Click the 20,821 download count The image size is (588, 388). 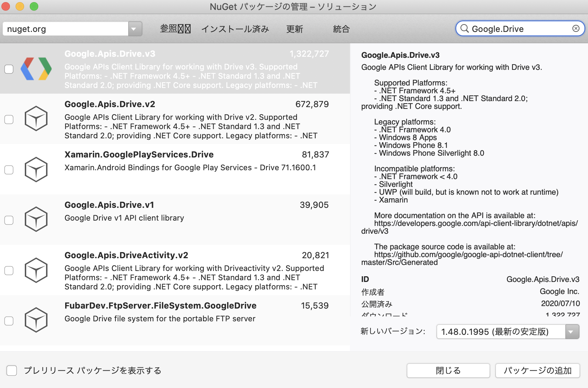pos(315,255)
